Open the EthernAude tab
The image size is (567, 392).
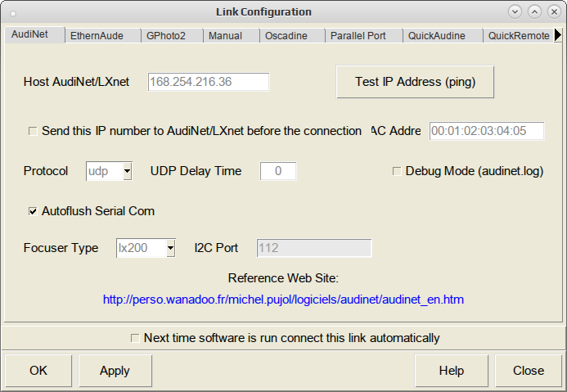[103, 36]
